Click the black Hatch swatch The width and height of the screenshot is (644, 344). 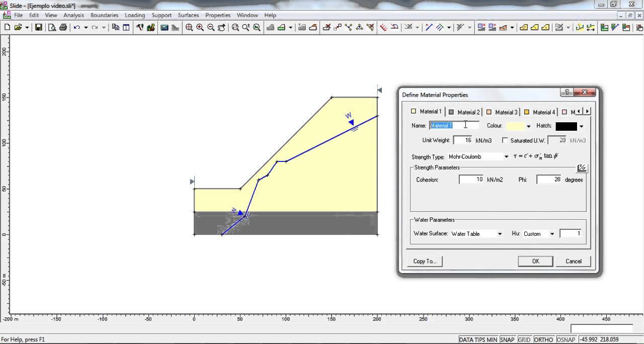(566, 126)
